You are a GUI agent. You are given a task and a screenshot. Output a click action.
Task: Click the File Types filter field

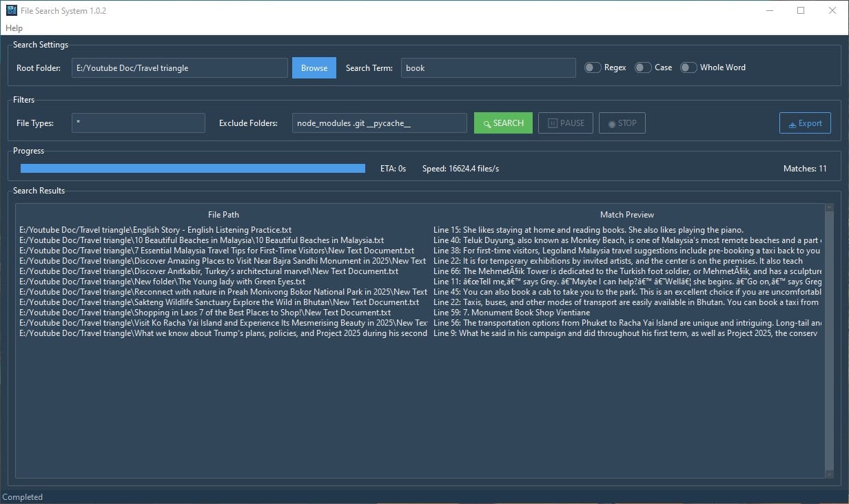point(138,123)
